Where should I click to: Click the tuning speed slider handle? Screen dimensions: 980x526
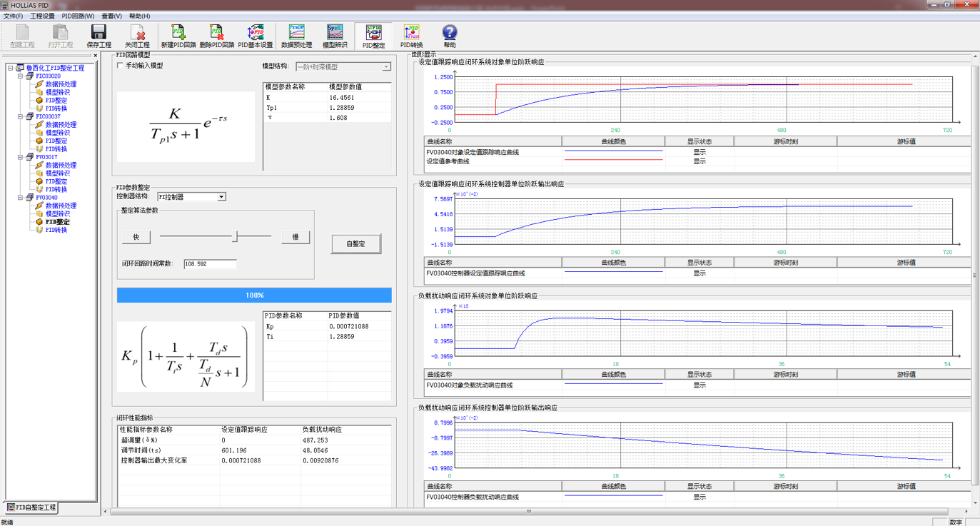click(235, 236)
